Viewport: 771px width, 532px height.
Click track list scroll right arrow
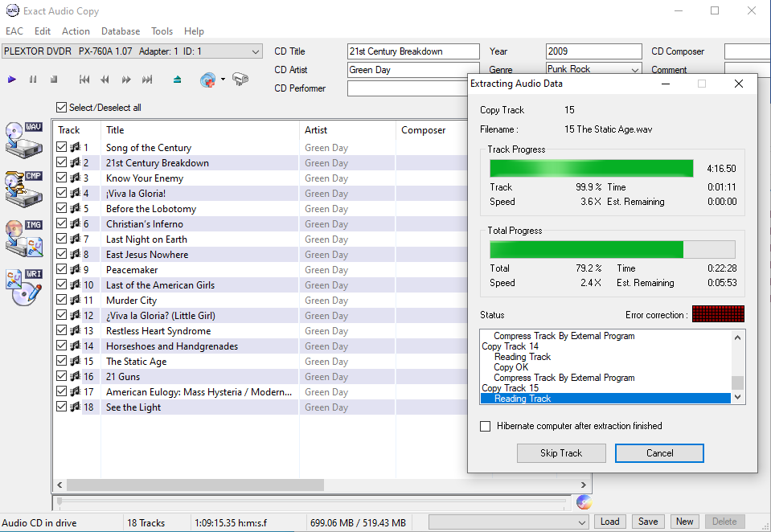coord(583,485)
